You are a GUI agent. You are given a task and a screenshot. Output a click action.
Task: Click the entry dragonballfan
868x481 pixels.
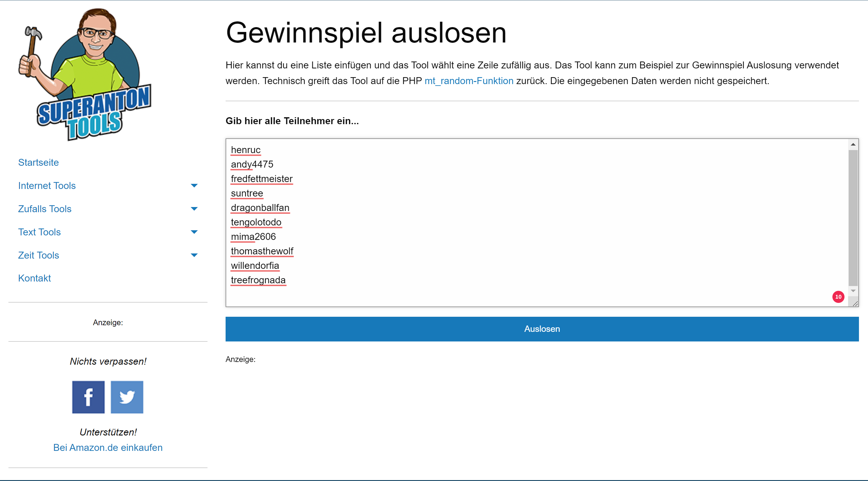[260, 208]
